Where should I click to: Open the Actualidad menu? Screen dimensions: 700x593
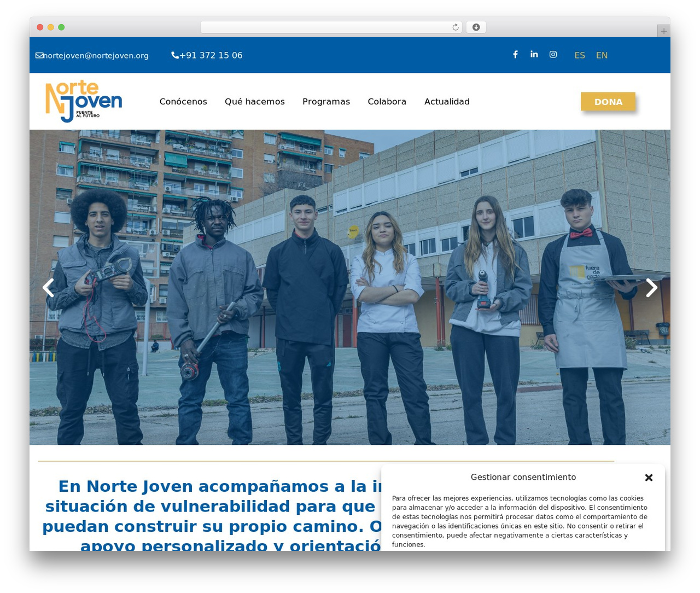(447, 102)
